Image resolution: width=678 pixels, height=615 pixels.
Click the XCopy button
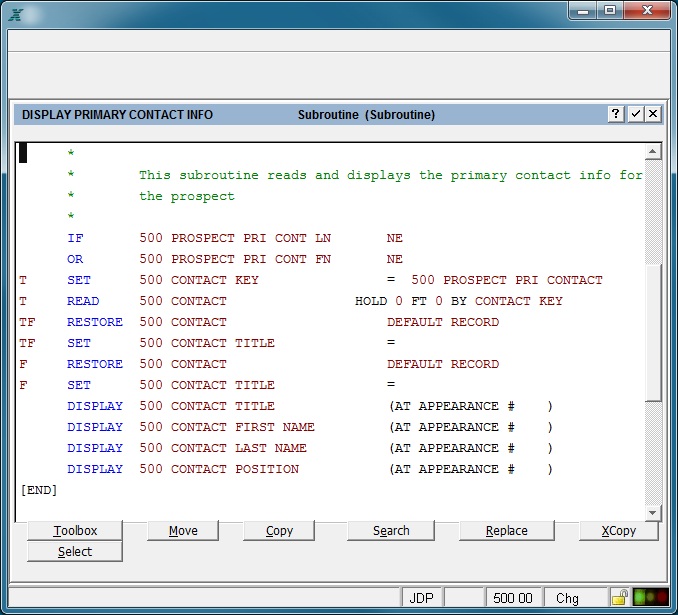[x=618, y=531]
